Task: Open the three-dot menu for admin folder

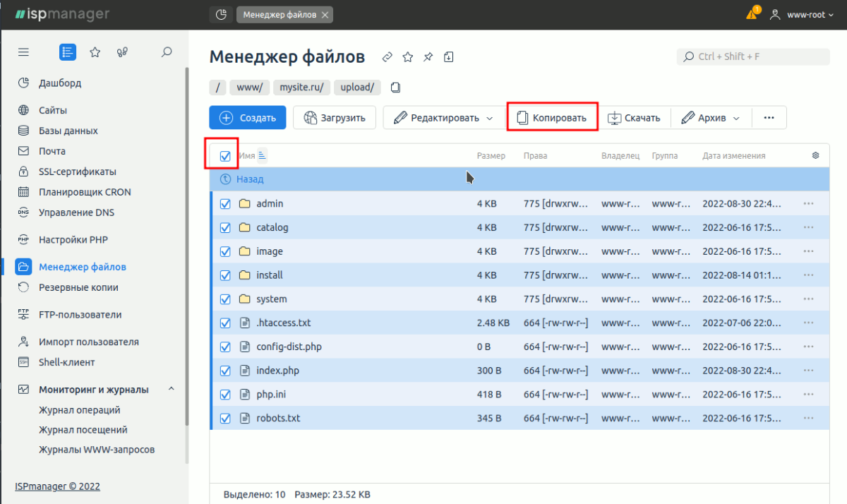Action: [809, 203]
